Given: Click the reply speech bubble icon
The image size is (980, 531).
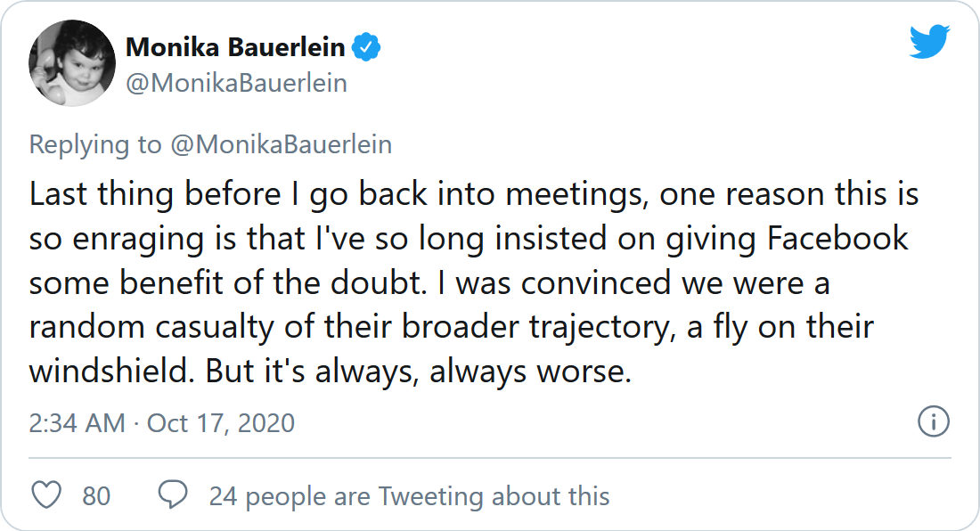Looking at the screenshot, I should [x=173, y=494].
